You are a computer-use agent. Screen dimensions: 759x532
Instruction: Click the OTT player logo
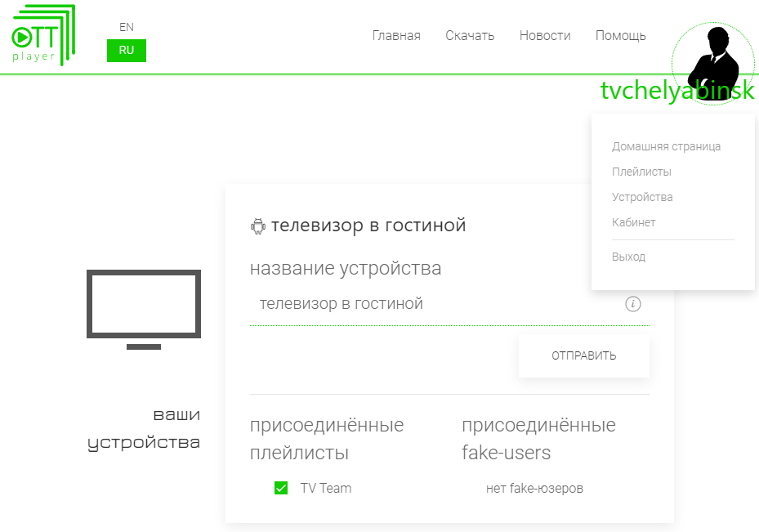pos(42,36)
